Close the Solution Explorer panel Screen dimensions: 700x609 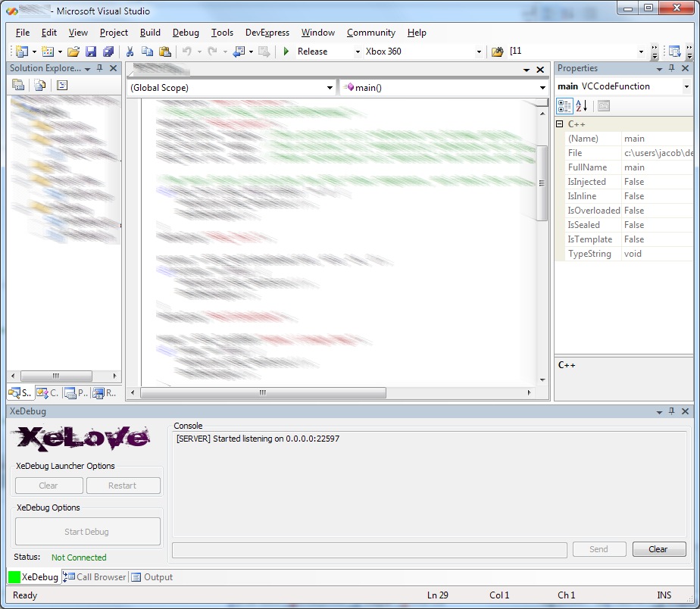tap(114, 68)
